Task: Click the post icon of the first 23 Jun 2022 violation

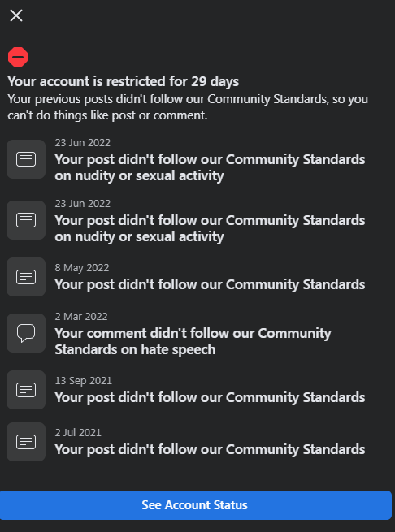Action: [x=26, y=159]
